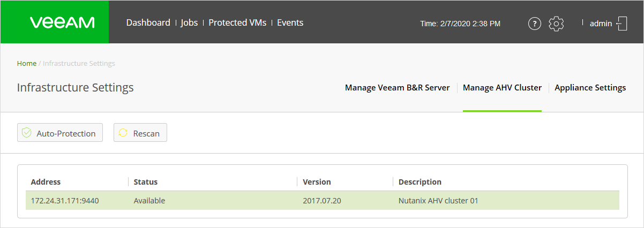Screen dimensions: 644x228
Task: Select the Manage AHV Cluster tab
Action: click(x=502, y=88)
